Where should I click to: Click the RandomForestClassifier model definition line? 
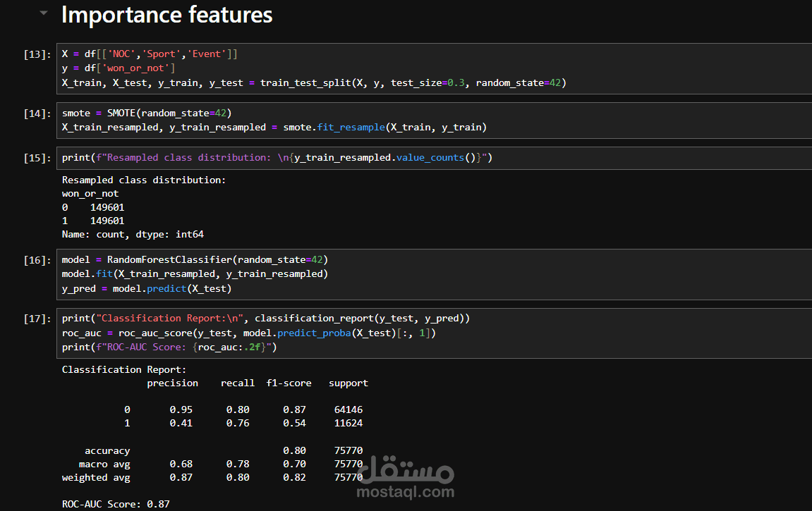click(195, 260)
